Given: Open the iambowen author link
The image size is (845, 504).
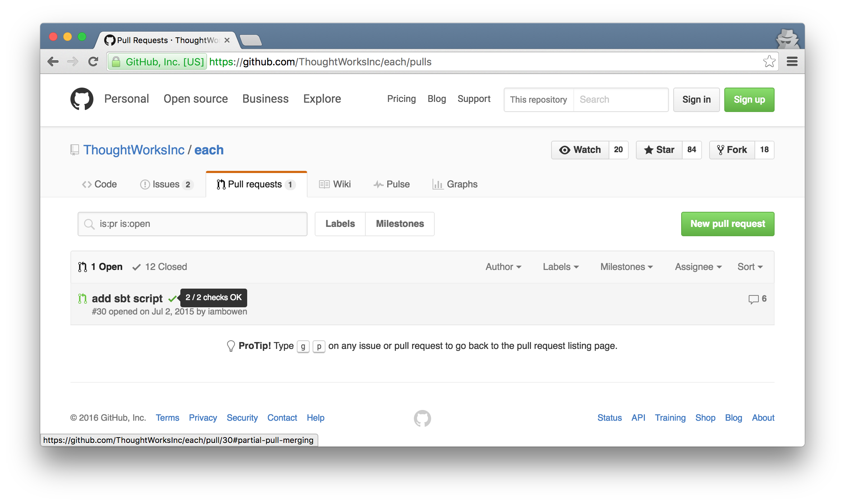Looking at the screenshot, I should click(227, 311).
